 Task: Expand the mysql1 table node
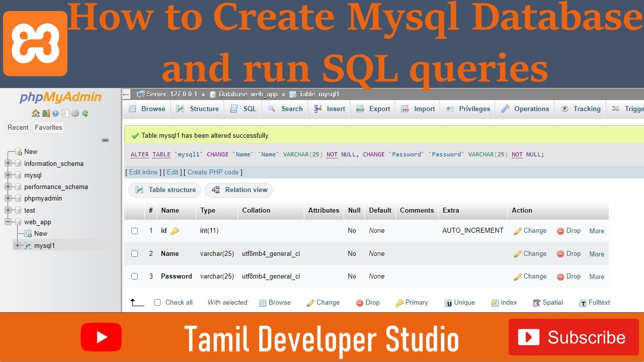point(18,245)
